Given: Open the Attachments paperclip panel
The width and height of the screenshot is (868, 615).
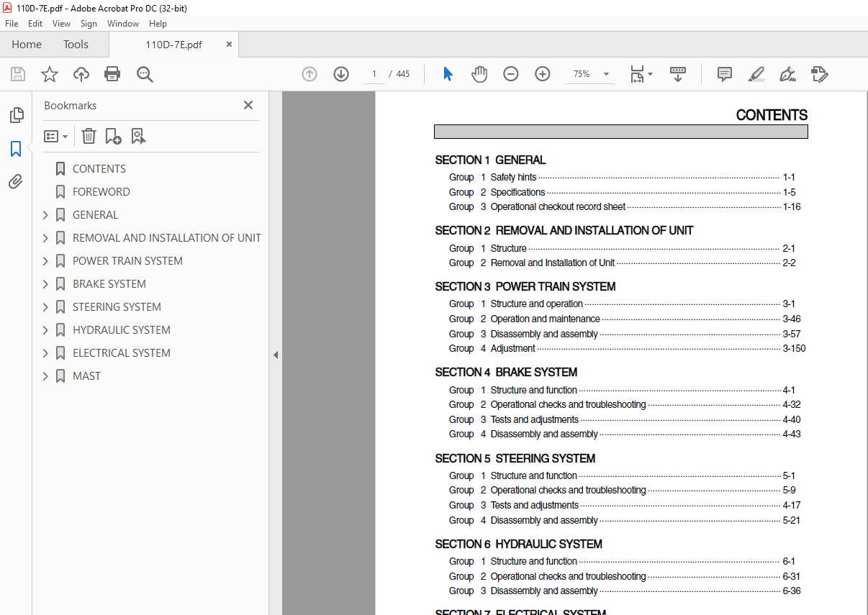Looking at the screenshot, I should (16, 181).
